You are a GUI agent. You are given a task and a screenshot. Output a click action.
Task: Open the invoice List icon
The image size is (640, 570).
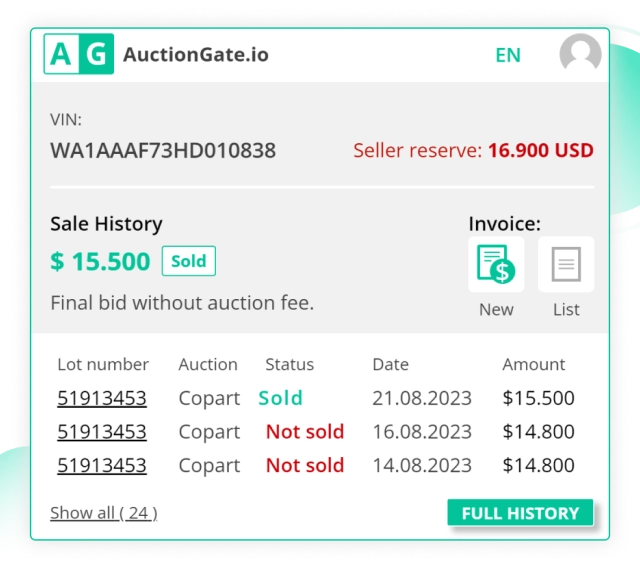coord(566,265)
